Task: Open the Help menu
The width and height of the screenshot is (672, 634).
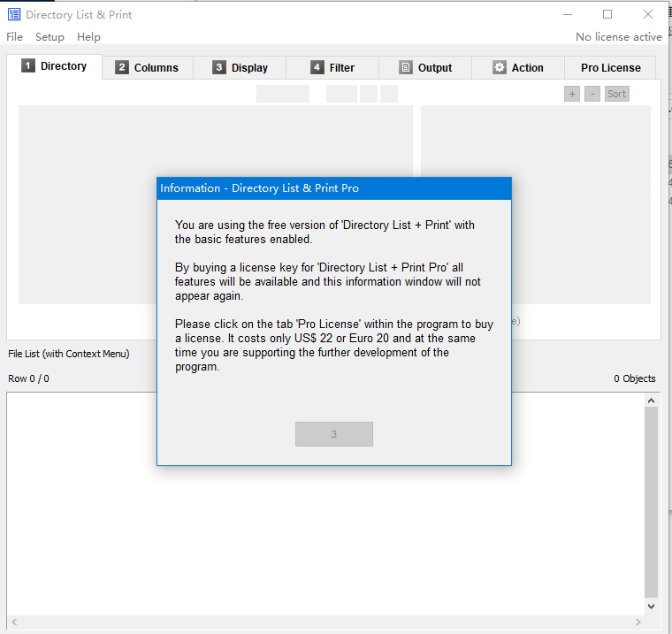Action: [x=88, y=37]
